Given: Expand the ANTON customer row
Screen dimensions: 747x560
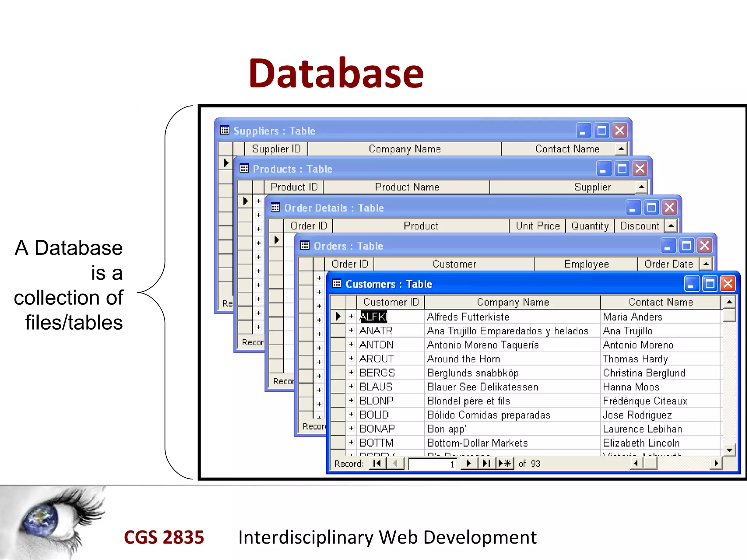Looking at the screenshot, I should [351, 344].
